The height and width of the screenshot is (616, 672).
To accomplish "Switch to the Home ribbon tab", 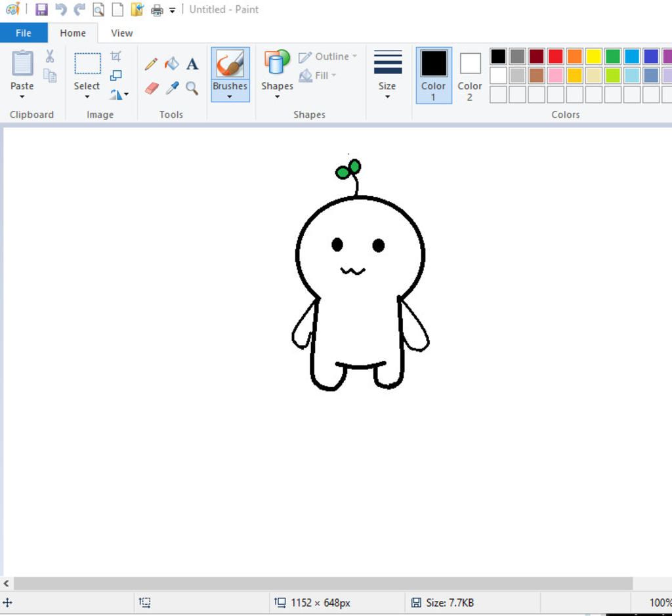I will tap(73, 33).
